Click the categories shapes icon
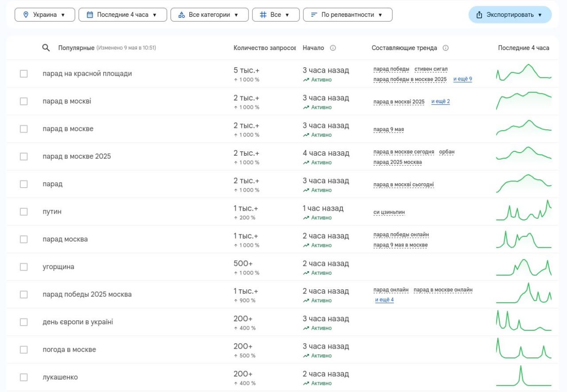This screenshot has height=392, width=567. tap(181, 15)
